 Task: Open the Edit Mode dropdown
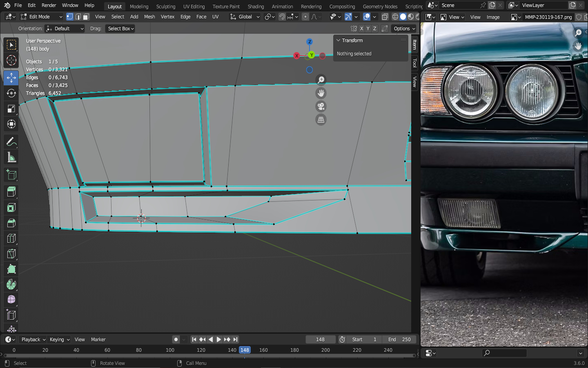(41, 17)
